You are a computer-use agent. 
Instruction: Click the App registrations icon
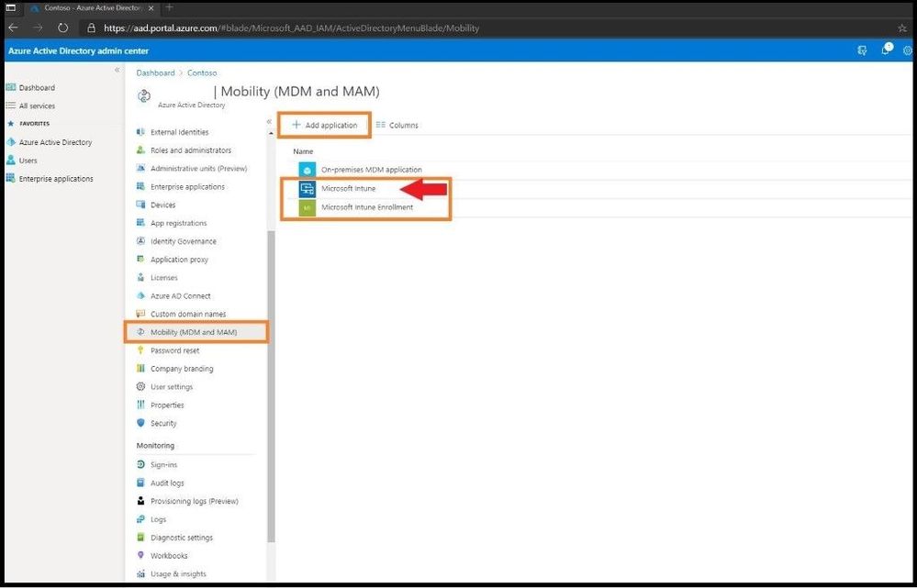(x=140, y=223)
